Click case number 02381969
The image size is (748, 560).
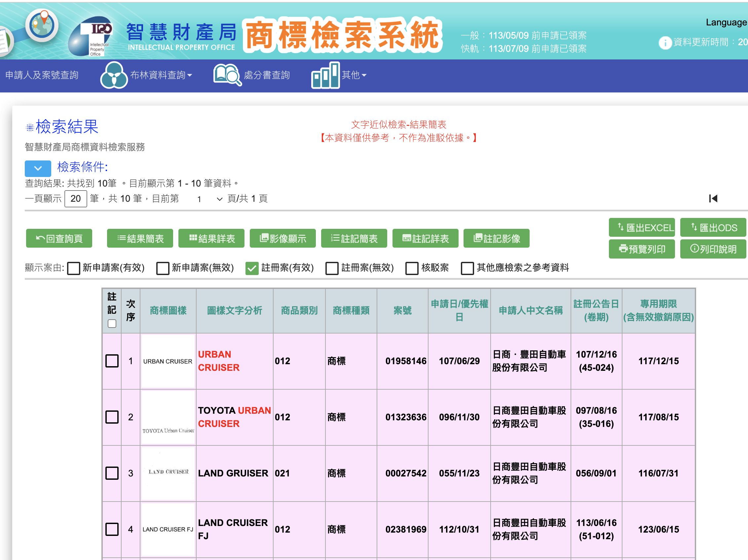tap(406, 529)
